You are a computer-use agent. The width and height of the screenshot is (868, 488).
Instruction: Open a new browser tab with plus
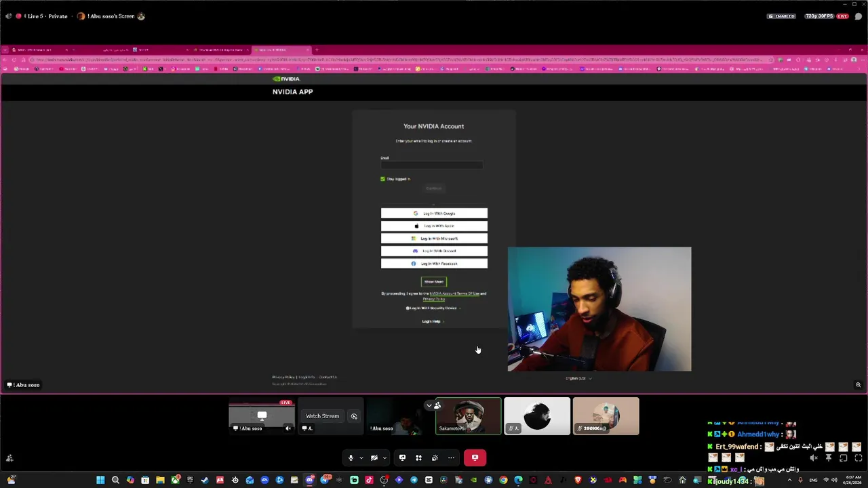[317, 49]
